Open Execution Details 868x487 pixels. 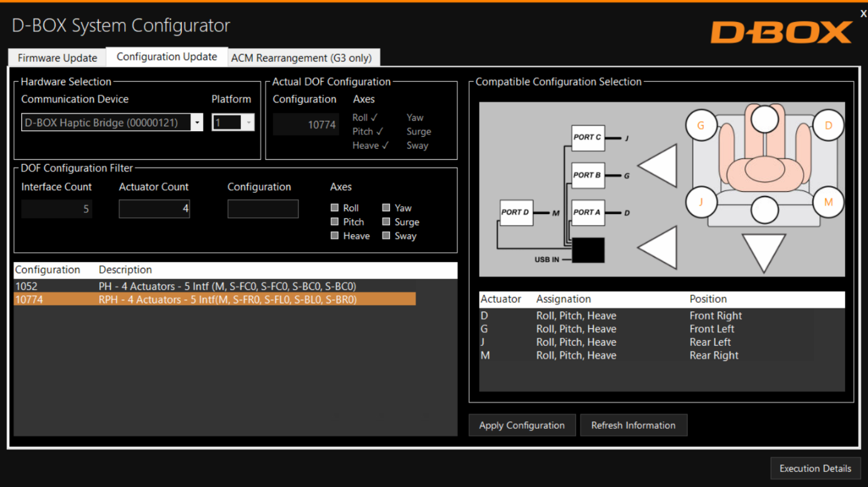click(816, 468)
